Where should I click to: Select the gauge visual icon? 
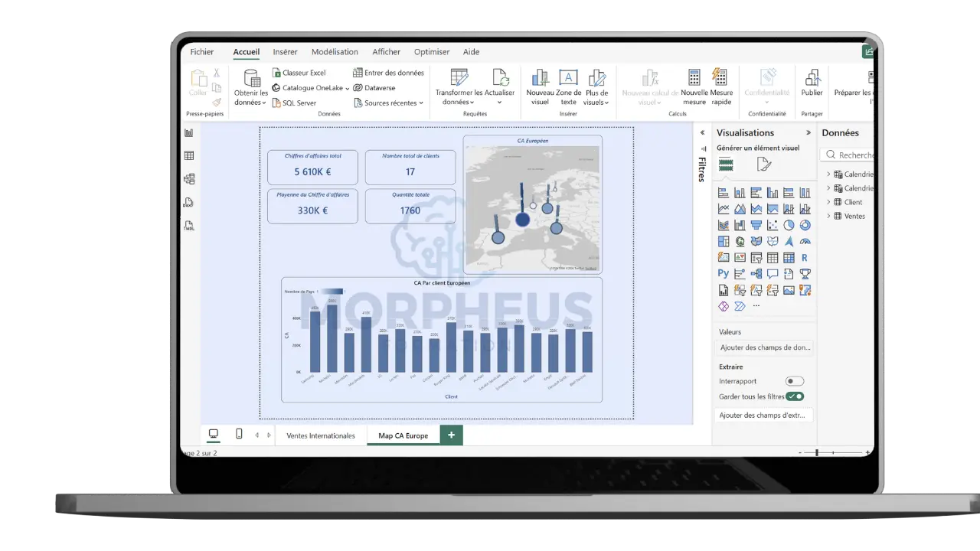click(804, 241)
